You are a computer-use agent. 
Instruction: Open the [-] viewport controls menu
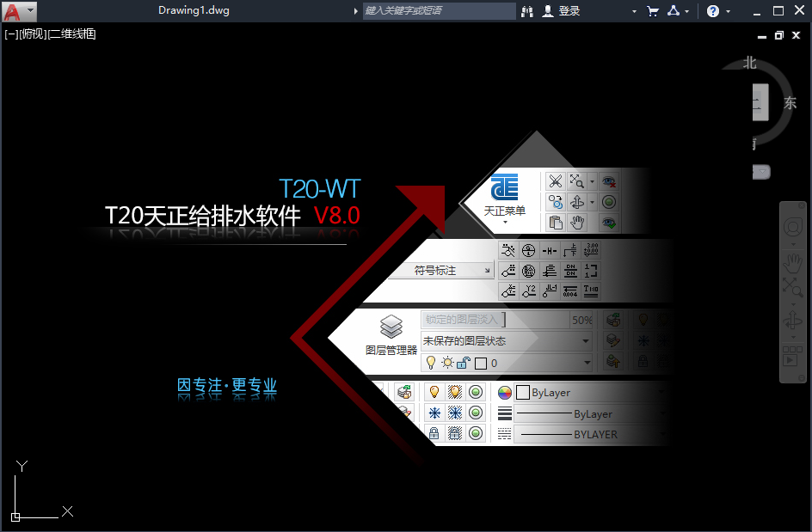11,34
